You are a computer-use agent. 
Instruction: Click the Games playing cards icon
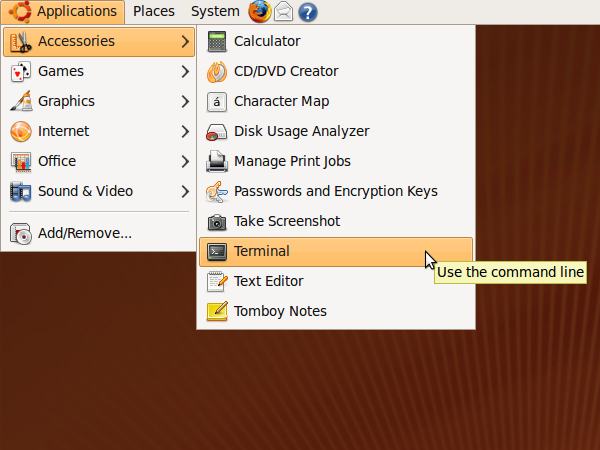coord(21,71)
